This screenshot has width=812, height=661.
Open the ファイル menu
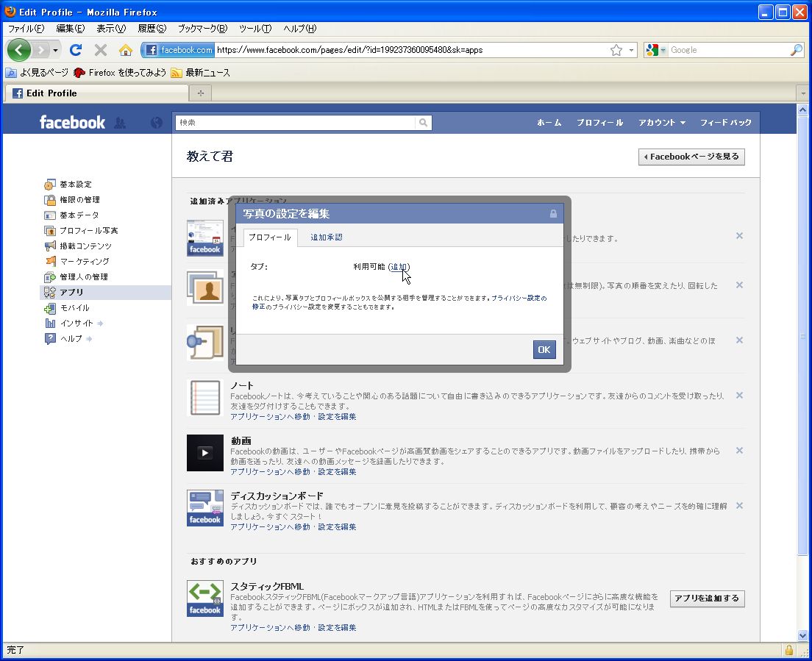(x=26, y=29)
